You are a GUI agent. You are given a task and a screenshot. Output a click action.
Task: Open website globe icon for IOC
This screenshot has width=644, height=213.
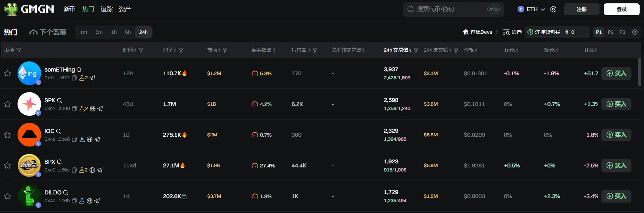tap(90, 139)
